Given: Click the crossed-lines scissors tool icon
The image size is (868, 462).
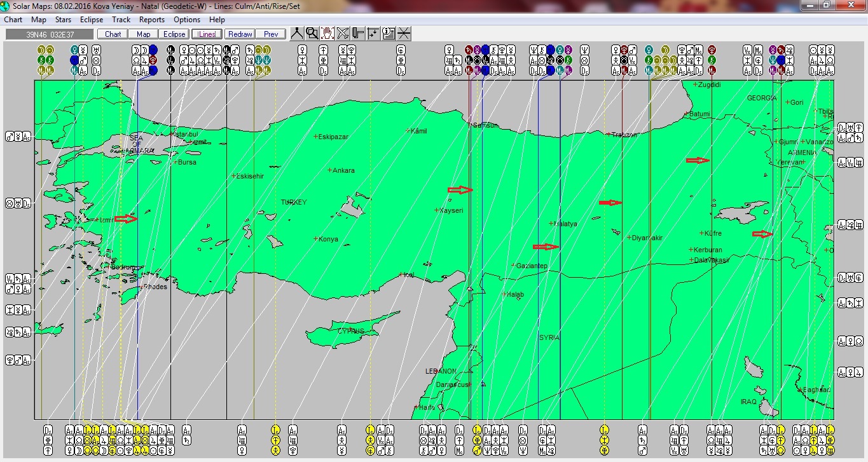Looking at the screenshot, I should pos(343,34).
